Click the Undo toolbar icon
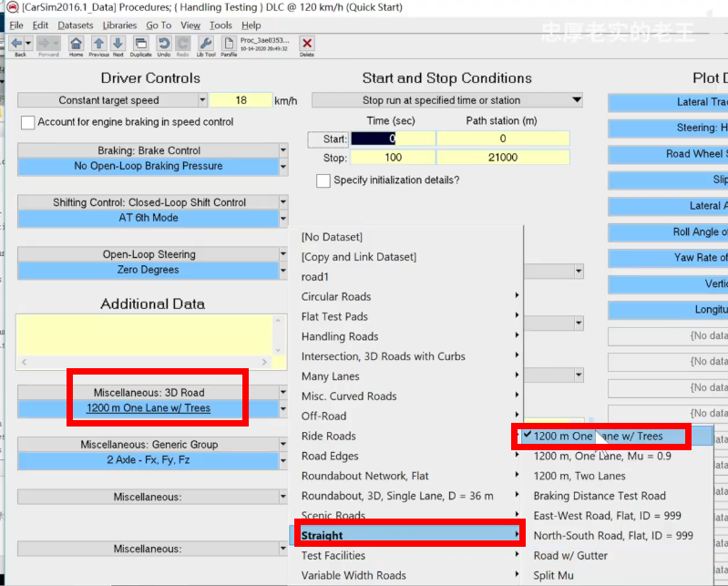This screenshot has width=728, height=586. [164, 44]
